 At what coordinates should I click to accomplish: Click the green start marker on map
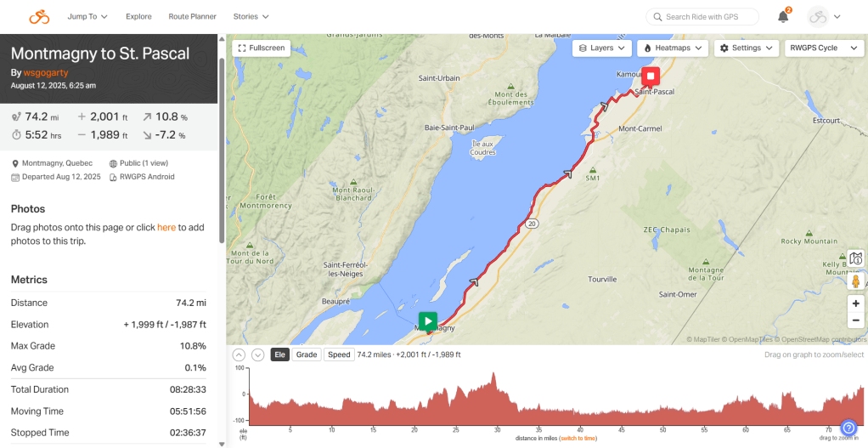(427, 321)
